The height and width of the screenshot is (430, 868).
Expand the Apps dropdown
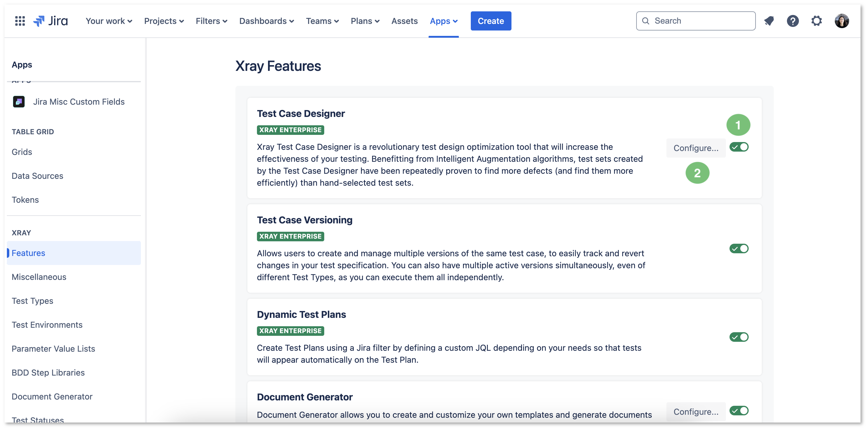(444, 21)
